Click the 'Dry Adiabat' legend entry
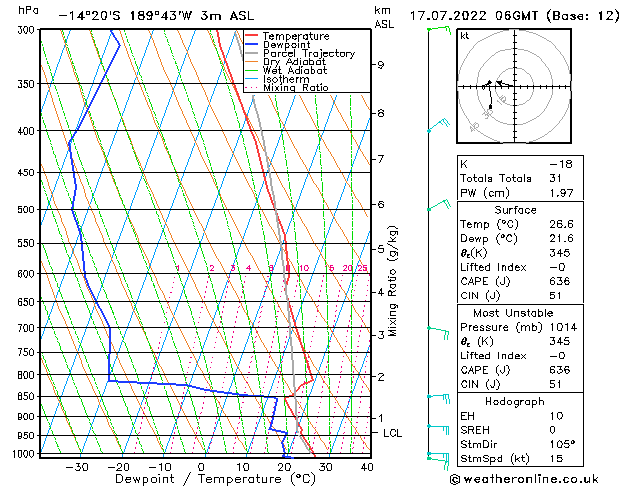 [x=294, y=62]
